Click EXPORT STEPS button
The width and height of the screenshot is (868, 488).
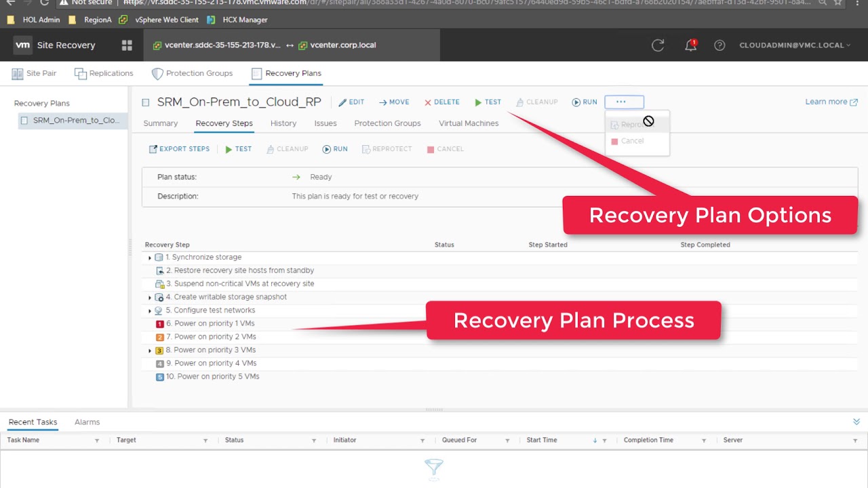179,149
